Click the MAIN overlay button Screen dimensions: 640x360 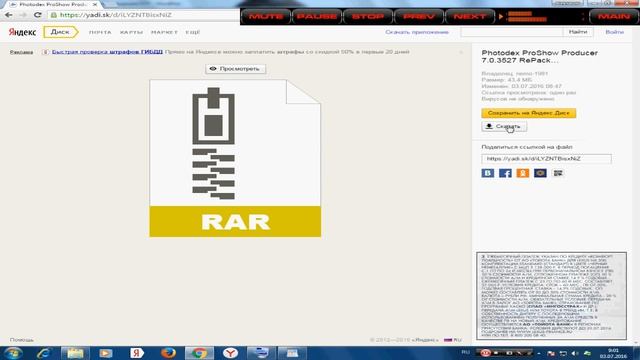pyautogui.click(x=613, y=17)
